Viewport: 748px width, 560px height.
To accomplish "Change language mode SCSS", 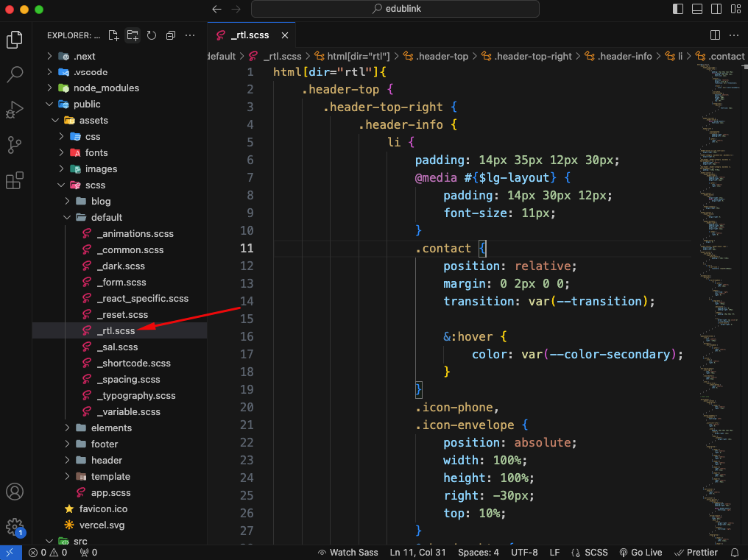I will [x=590, y=553].
